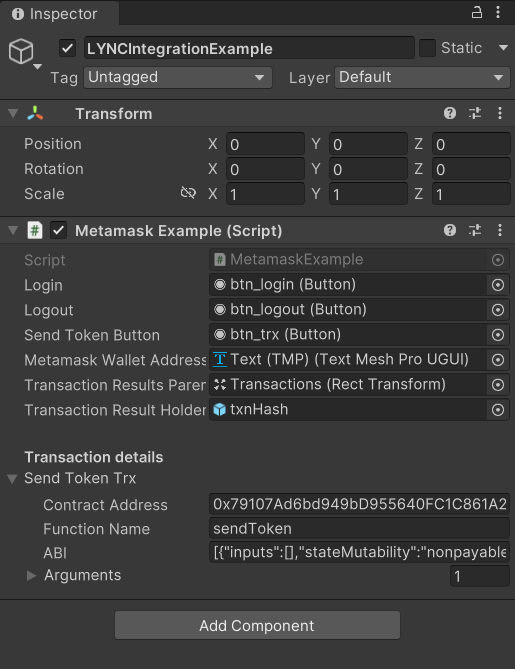
Task: Click object picker for the Send Token Button field
Action: (498, 335)
